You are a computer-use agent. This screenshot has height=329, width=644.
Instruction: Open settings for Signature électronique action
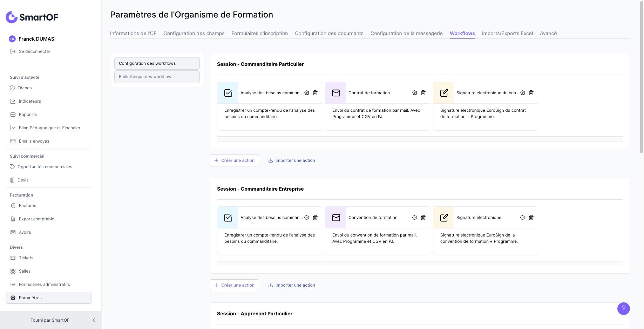pyautogui.click(x=523, y=218)
